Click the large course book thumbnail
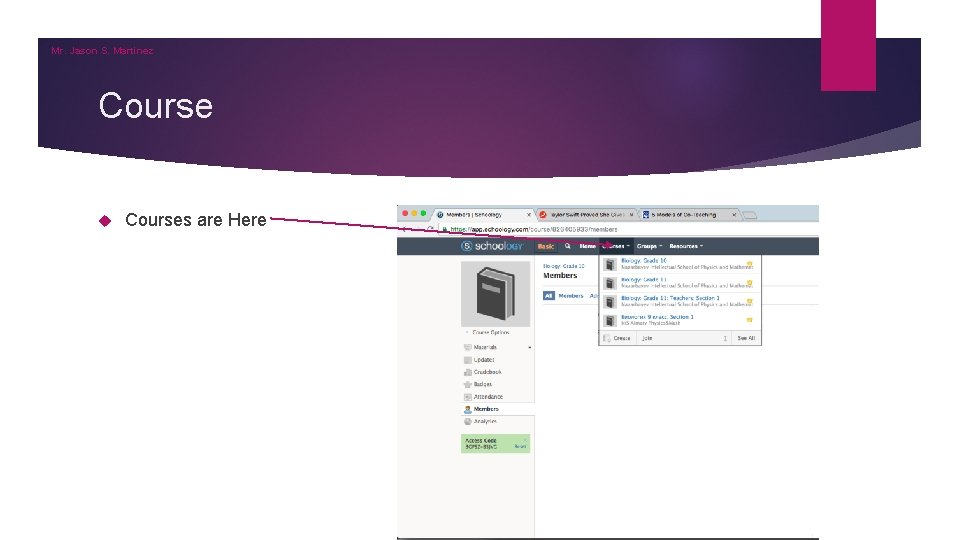Viewport: 960px width, 540px height. pos(495,294)
